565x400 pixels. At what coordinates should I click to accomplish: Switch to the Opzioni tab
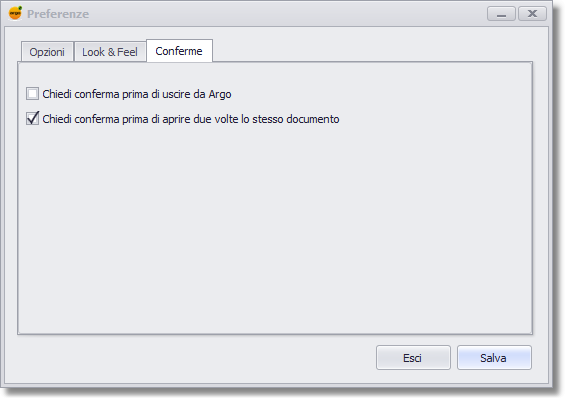click(47, 52)
